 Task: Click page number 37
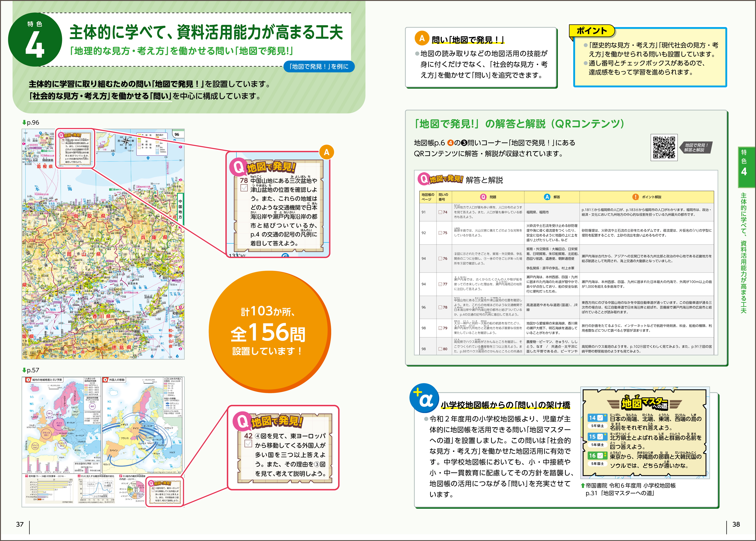(x=20, y=524)
